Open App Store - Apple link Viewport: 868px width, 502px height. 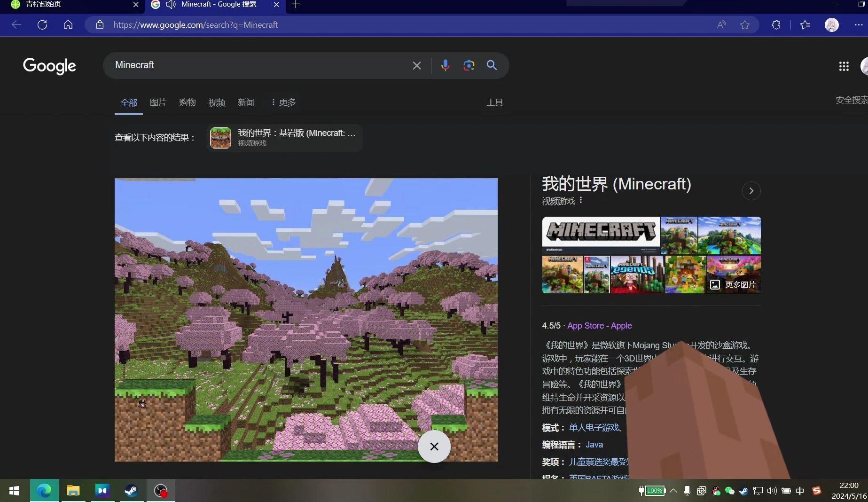[599, 326]
